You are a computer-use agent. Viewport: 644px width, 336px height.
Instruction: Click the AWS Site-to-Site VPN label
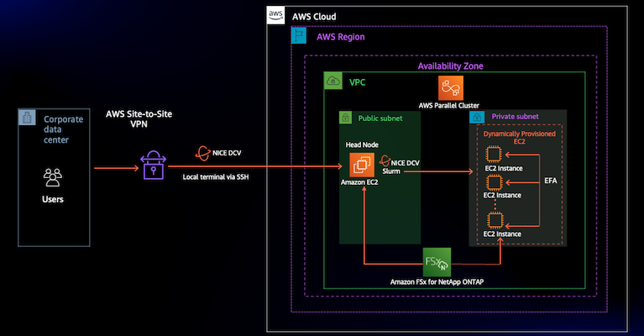click(x=139, y=118)
